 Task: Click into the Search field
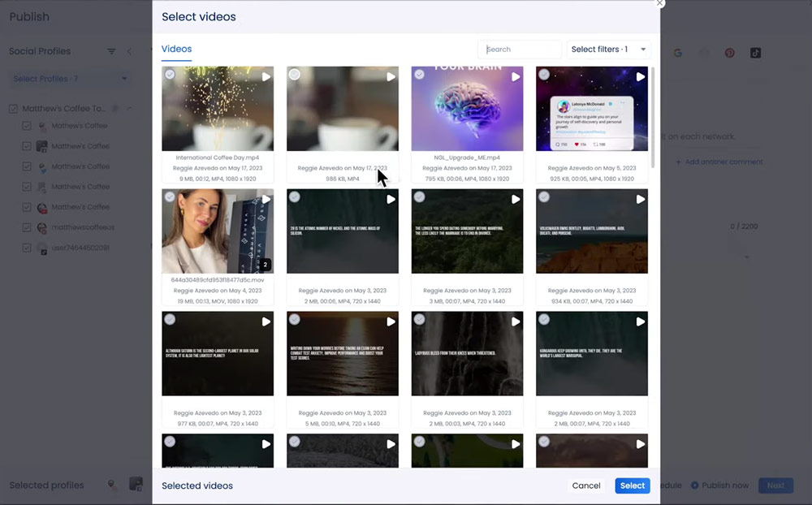coord(520,50)
